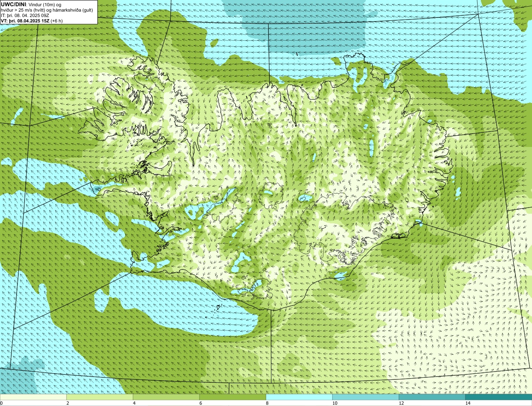Click the line "hviður > 25 m/s (hvítt) og hámarkshviða (gult)"

[x=47, y=10]
